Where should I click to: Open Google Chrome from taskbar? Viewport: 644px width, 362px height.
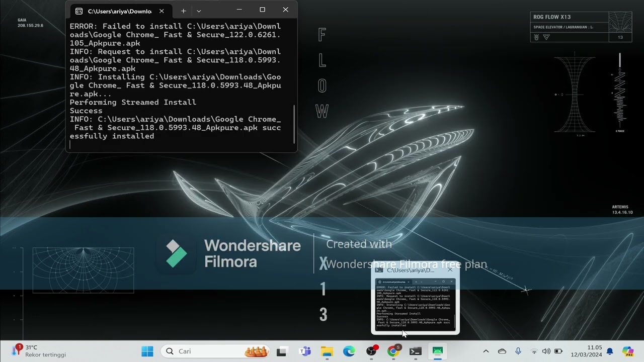pyautogui.click(x=393, y=351)
